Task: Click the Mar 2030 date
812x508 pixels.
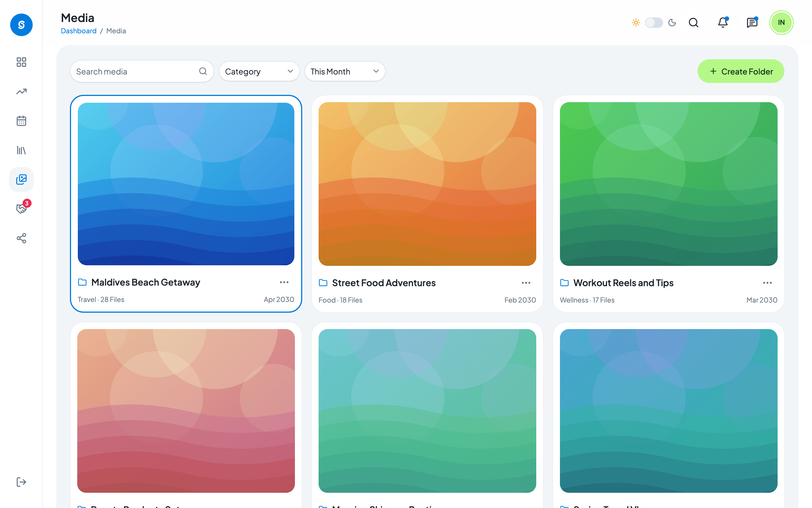Action: click(762, 300)
